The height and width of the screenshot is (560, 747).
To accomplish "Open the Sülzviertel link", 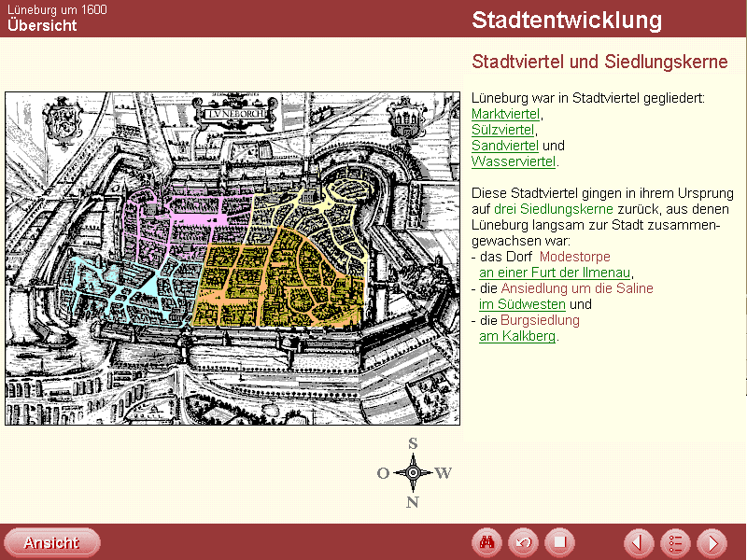I will pos(502,130).
